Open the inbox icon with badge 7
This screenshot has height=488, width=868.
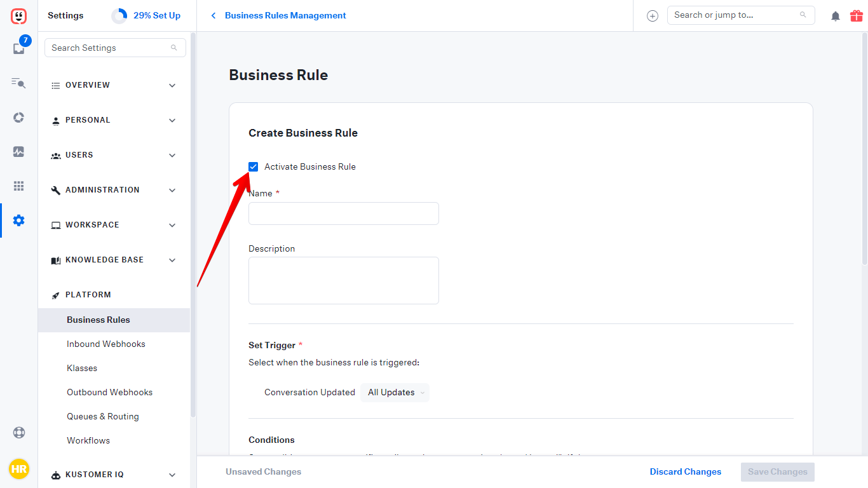coord(18,48)
